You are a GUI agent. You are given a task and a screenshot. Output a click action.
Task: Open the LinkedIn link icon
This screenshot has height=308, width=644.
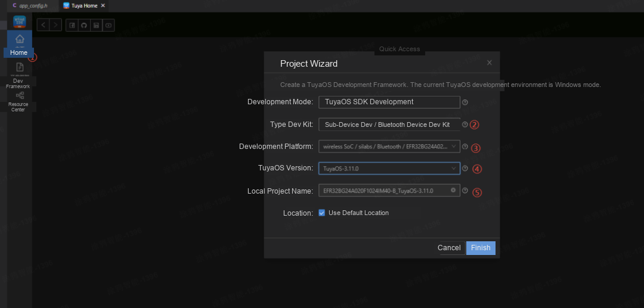click(96, 26)
